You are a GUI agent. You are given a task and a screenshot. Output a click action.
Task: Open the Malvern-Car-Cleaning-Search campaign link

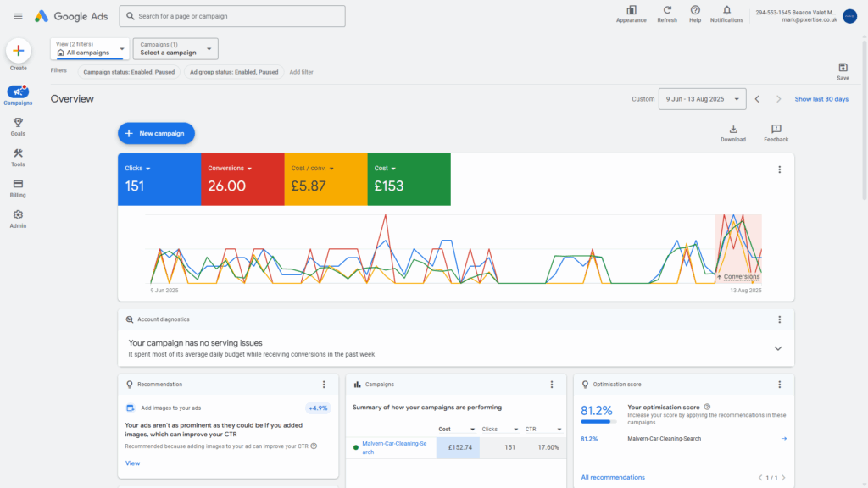coord(394,447)
